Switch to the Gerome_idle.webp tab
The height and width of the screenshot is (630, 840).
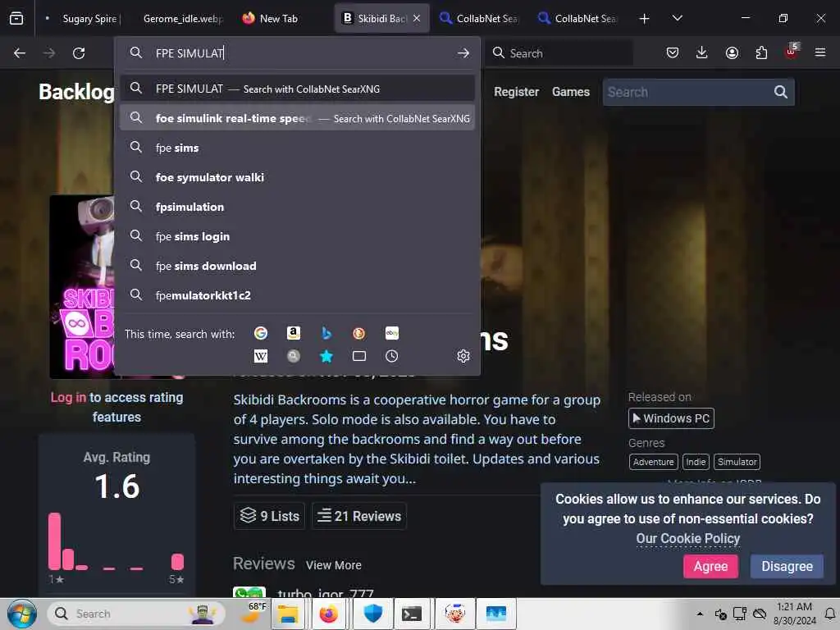(x=183, y=19)
